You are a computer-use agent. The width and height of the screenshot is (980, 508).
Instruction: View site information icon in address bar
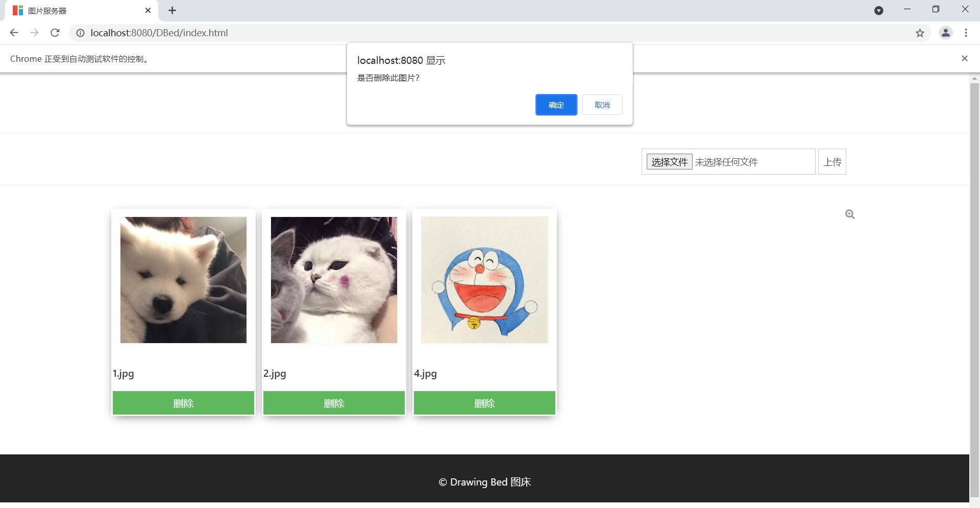(x=80, y=33)
